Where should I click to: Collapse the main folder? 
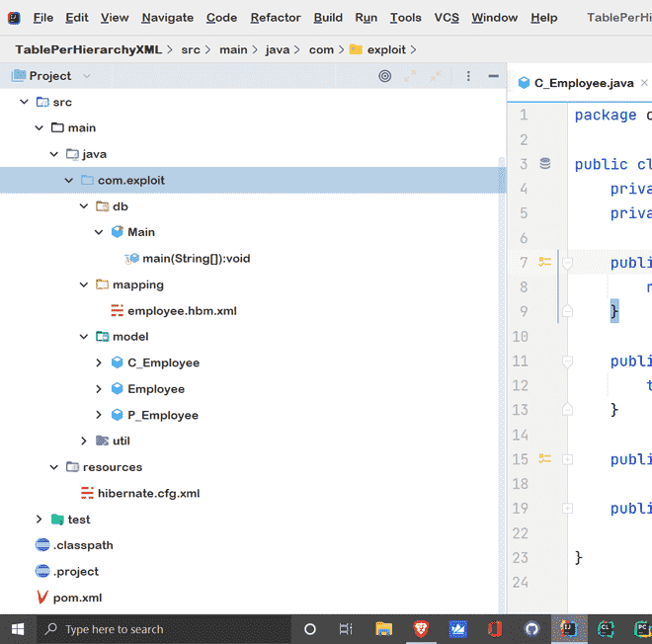click(40, 127)
